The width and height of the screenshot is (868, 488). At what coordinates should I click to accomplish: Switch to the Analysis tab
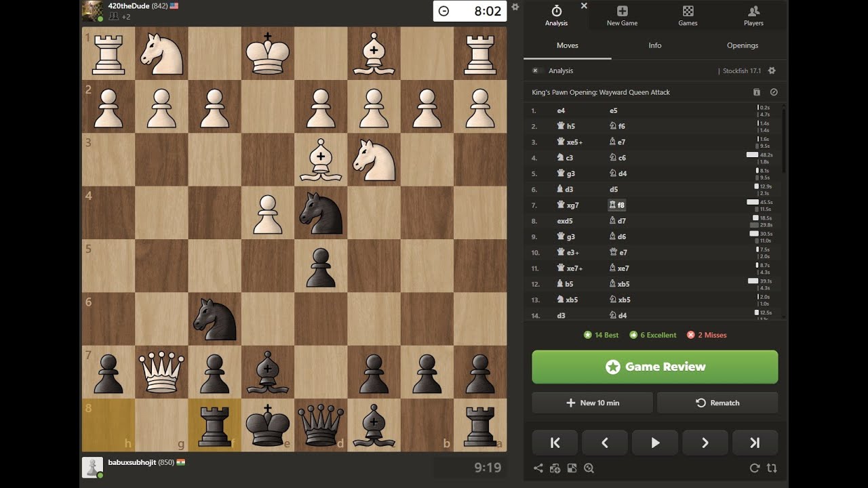coord(556,16)
